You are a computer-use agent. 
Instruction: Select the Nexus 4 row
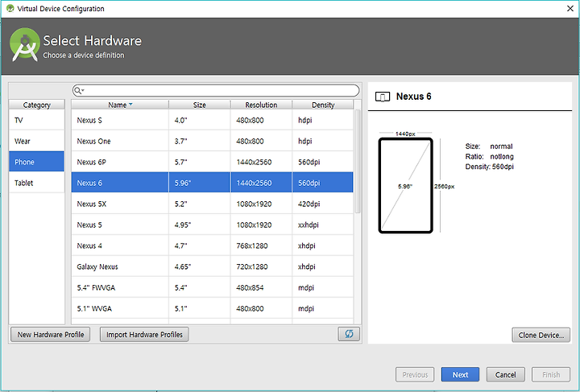click(x=213, y=246)
